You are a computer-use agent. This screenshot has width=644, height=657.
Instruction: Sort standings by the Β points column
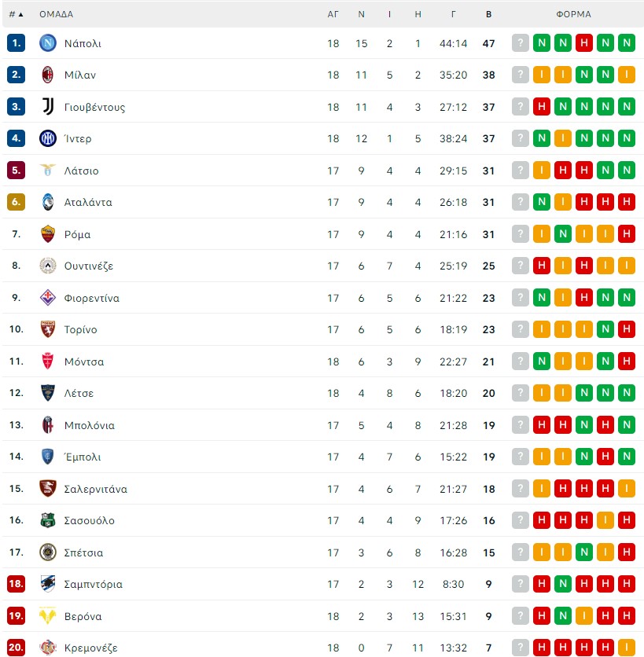tap(488, 14)
